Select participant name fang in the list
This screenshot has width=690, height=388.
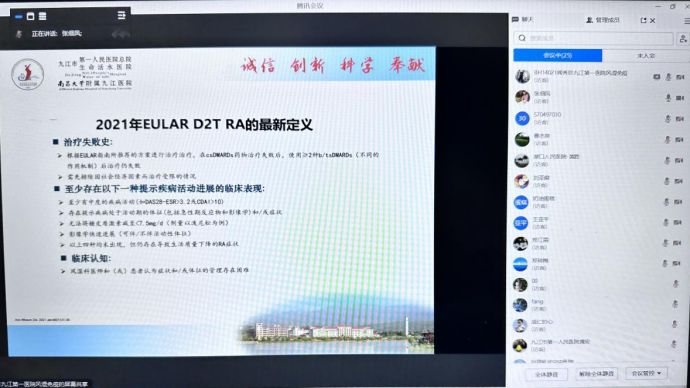pyautogui.click(x=537, y=302)
